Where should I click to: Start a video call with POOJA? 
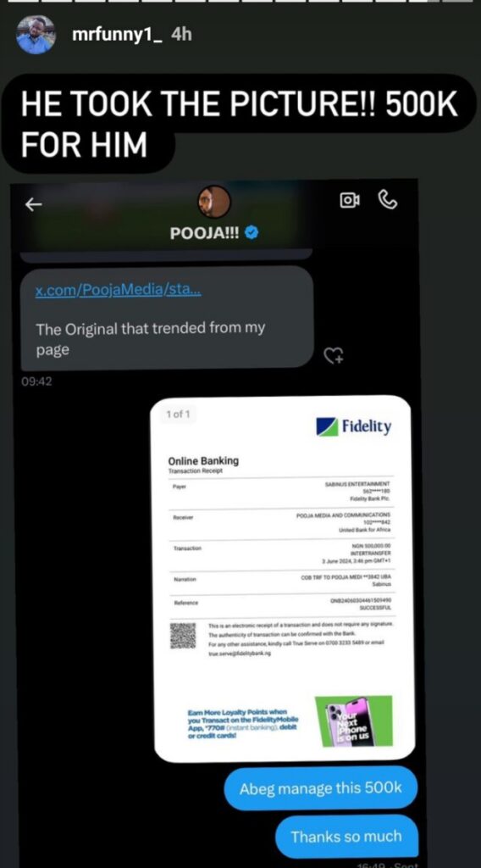(x=350, y=200)
